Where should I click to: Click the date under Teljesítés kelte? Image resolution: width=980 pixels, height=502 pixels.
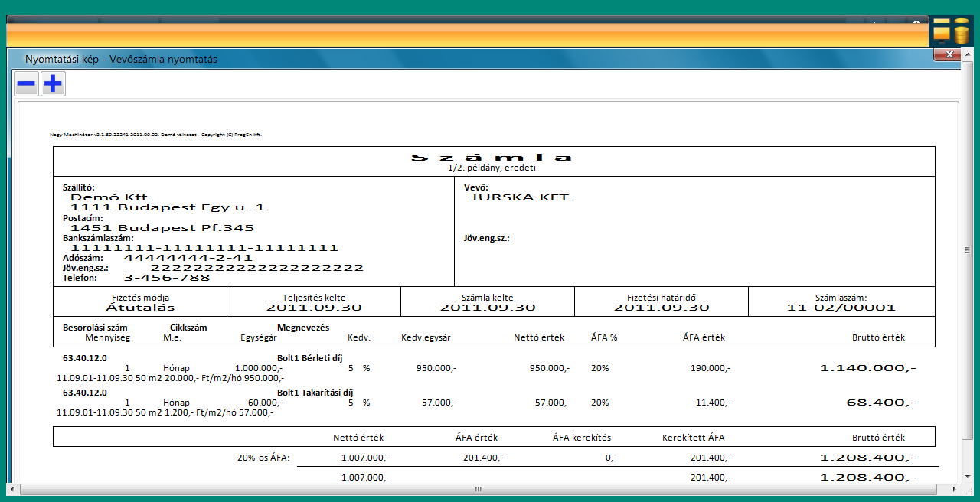[x=314, y=308]
